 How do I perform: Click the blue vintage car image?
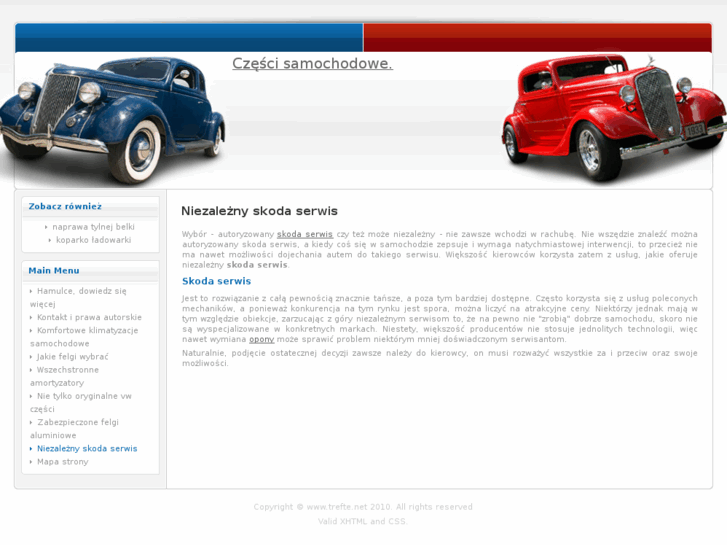pyautogui.click(x=112, y=121)
